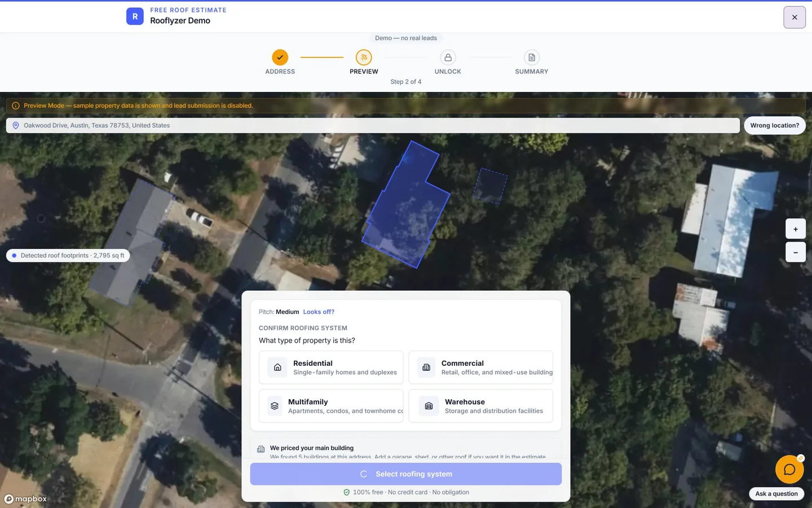This screenshot has width=812, height=508.
Task: Click the Summary step document icon
Action: (x=532, y=58)
